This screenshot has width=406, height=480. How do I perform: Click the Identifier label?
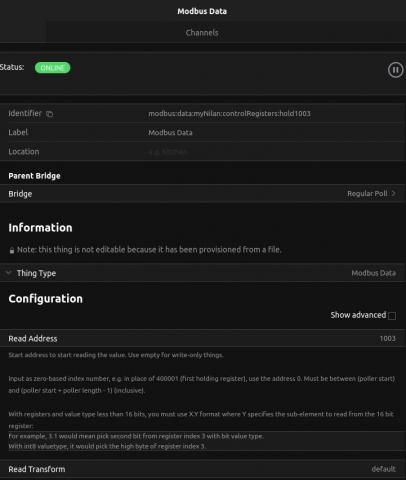pyautogui.click(x=25, y=113)
